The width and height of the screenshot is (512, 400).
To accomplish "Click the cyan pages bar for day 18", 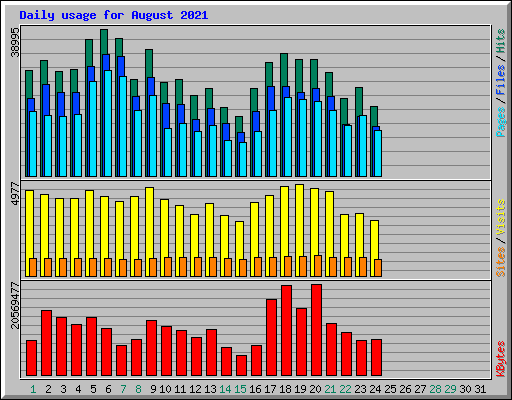I will pos(288,137).
